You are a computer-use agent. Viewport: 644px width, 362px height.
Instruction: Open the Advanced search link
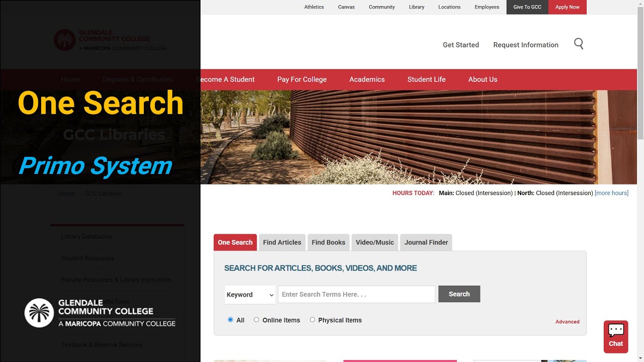pos(568,322)
